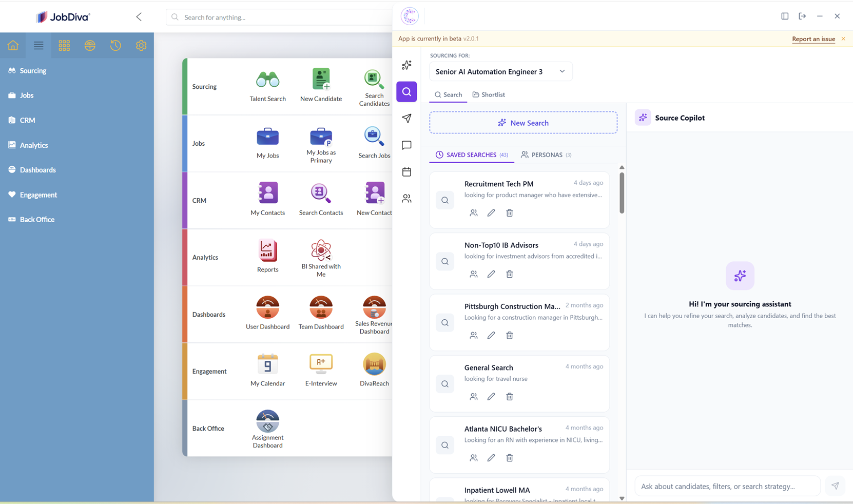Open the globe icon in JobDiva toolbar
Screen dimensions: 853x504
pos(90,46)
